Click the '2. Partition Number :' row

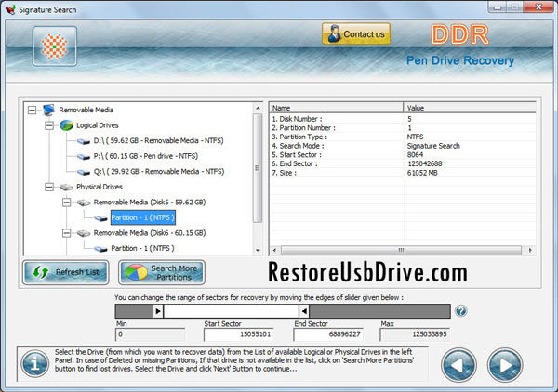click(x=403, y=127)
